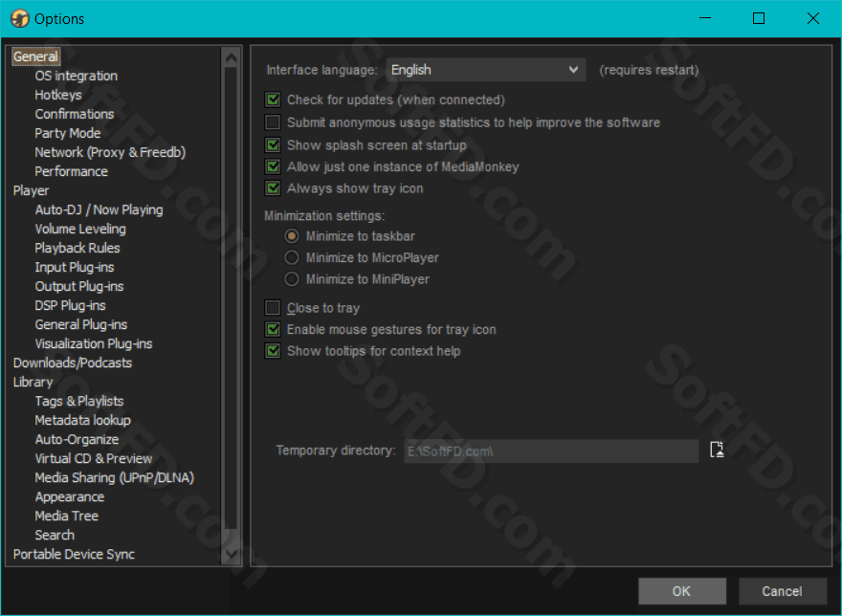The width and height of the screenshot is (842, 616).
Task: Maximize the Options window
Action: coord(759,18)
